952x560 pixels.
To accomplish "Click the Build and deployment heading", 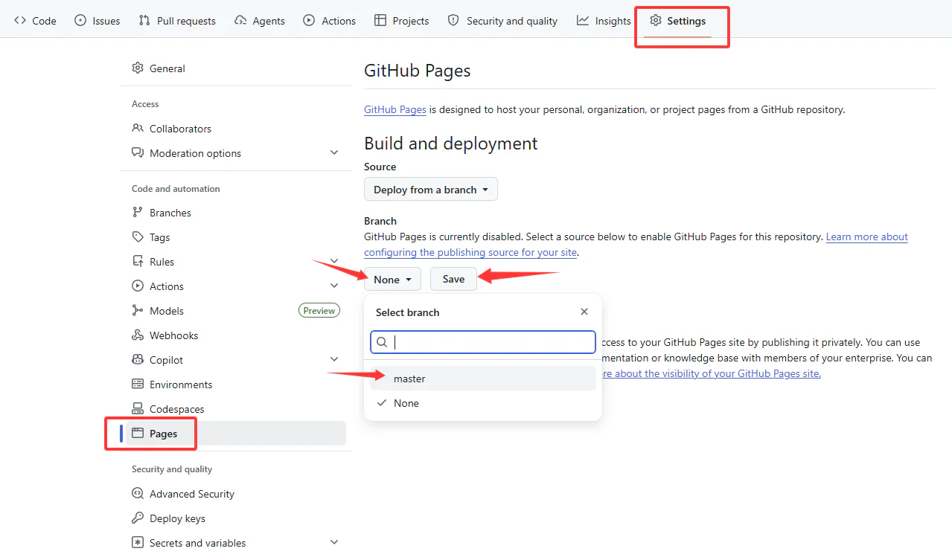I will click(x=451, y=144).
